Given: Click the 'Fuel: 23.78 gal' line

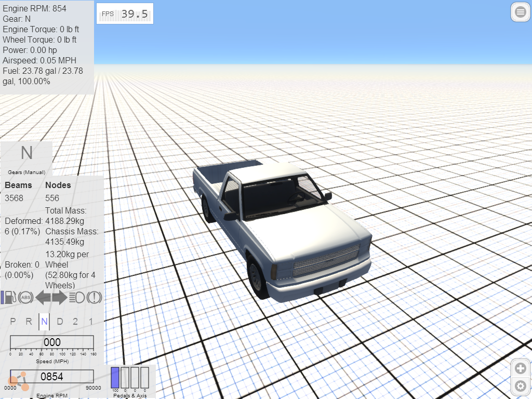Looking at the screenshot, I should 43,76.
